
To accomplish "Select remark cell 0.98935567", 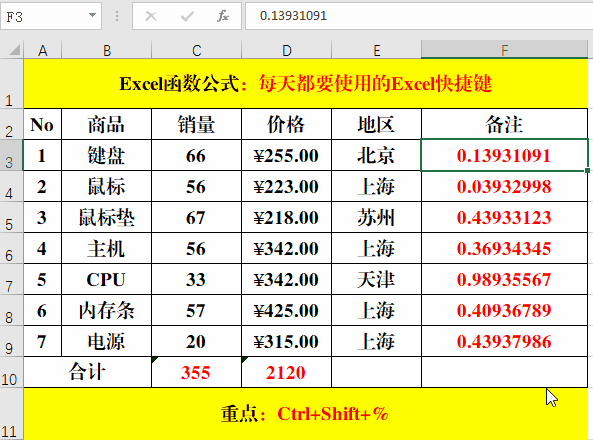I will tap(505, 279).
